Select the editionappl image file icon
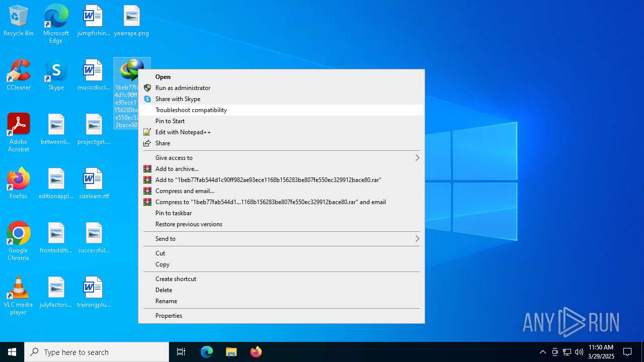Viewport: 644px width, 362px height. pyautogui.click(x=56, y=184)
